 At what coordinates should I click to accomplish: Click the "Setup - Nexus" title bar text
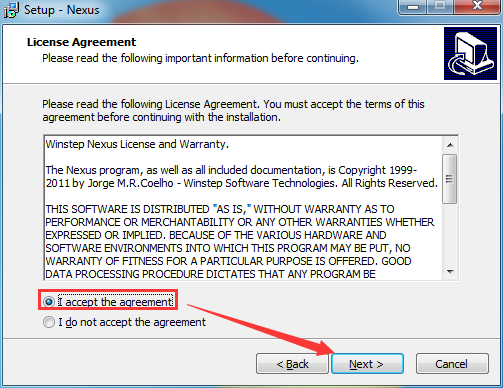coord(62,10)
